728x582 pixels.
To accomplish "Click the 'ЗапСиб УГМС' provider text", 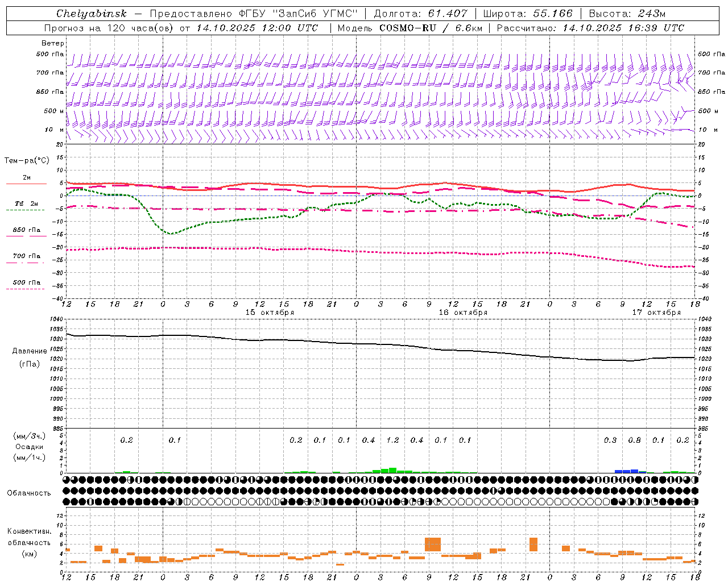I will coord(315,14).
